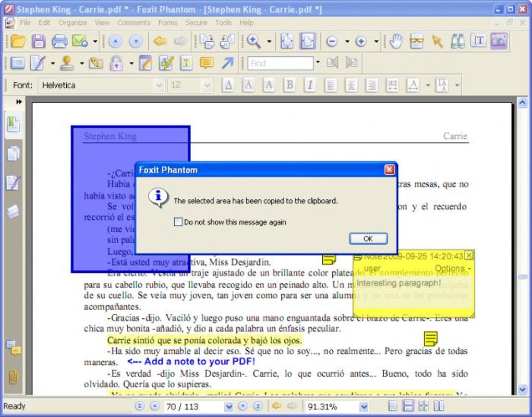
Task: Open the zoom percentage dropdown in status bar
Action: click(364, 406)
